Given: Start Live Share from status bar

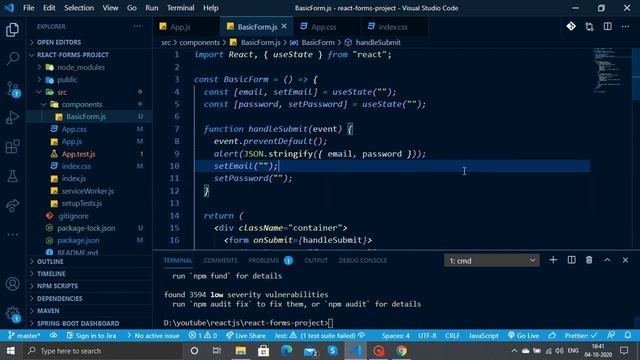Looking at the screenshot, I should pyautogui.click(x=246, y=336).
